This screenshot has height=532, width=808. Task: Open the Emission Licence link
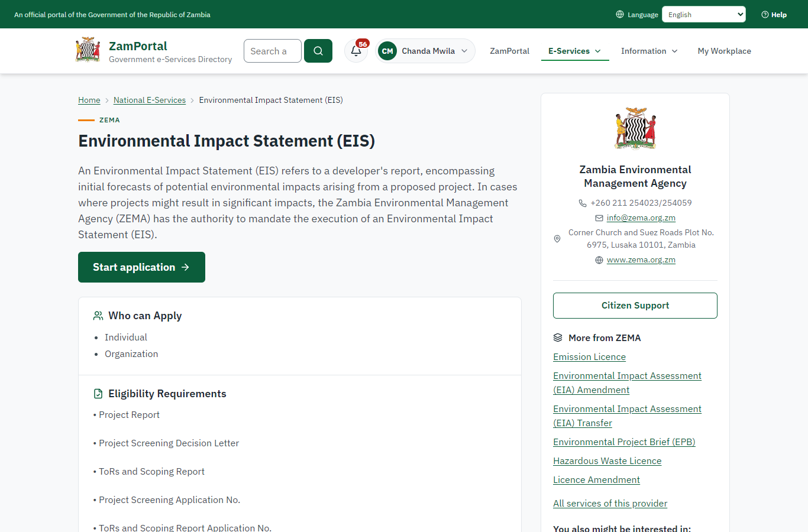[x=589, y=357]
